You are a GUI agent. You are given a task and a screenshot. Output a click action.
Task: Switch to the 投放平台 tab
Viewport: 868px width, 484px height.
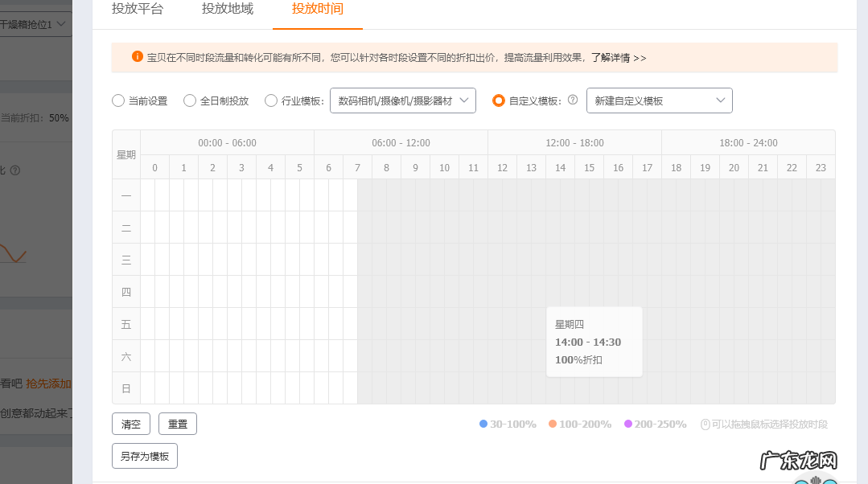click(138, 10)
